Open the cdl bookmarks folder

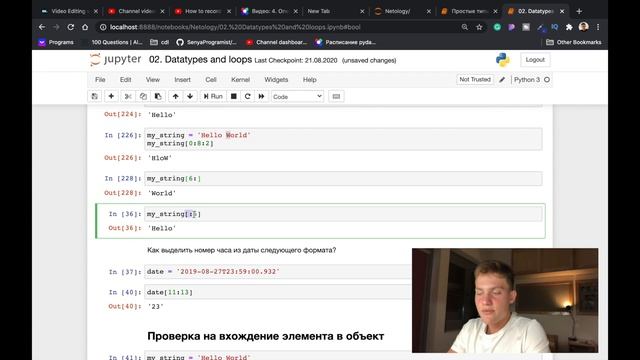click(x=160, y=42)
